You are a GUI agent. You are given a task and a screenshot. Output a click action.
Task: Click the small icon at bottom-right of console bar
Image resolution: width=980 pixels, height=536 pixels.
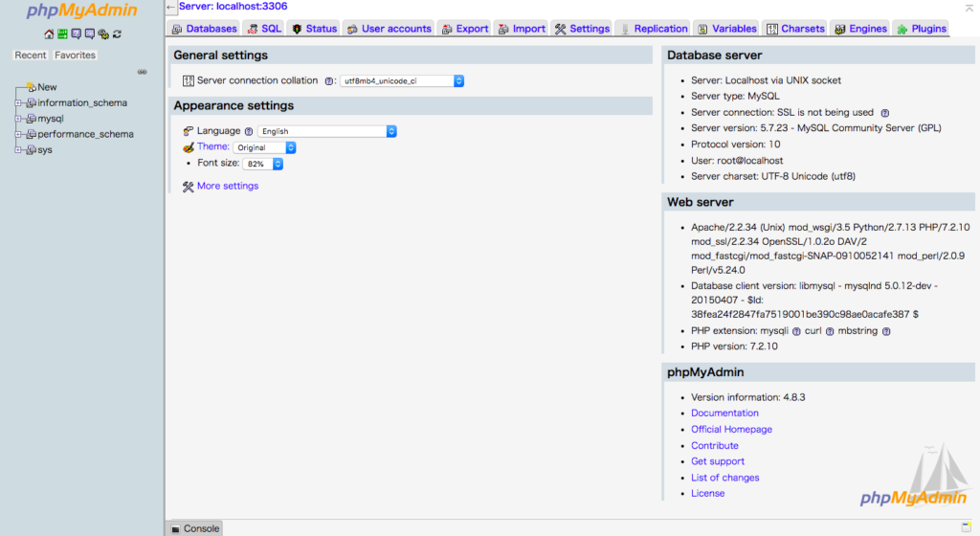pyautogui.click(x=967, y=527)
